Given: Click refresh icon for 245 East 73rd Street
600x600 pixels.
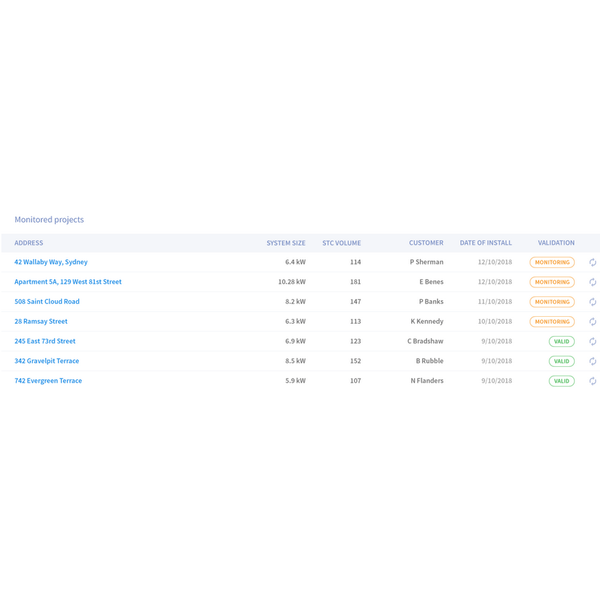Looking at the screenshot, I should coord(592,341).
